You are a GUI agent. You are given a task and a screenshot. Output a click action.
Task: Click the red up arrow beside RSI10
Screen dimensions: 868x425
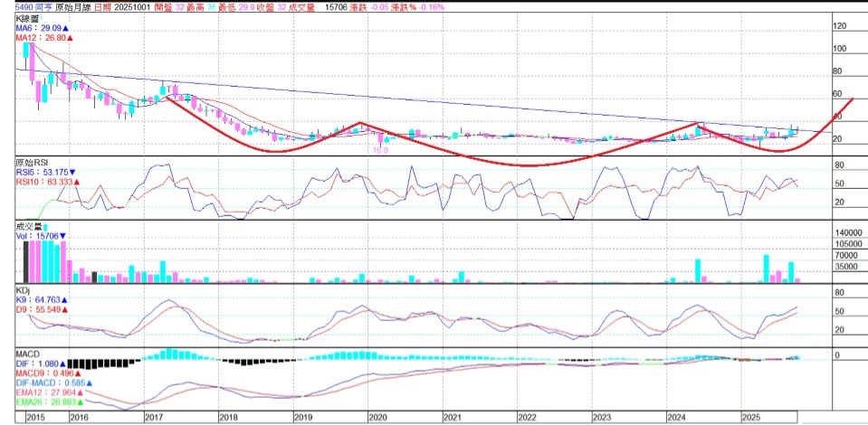[x=78, y=182]
